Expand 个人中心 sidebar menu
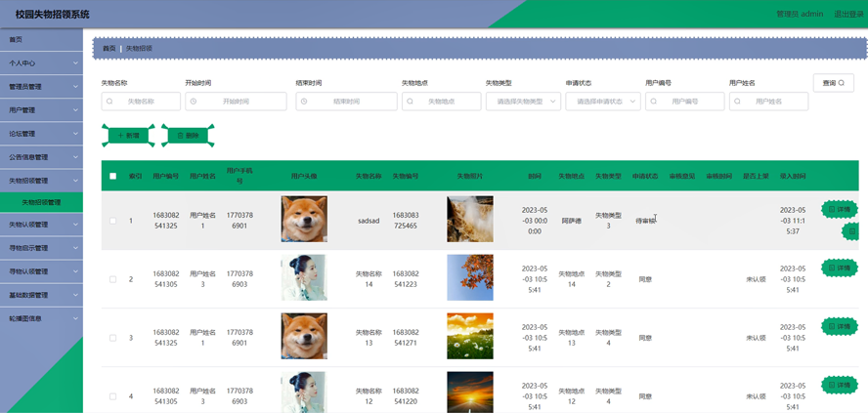This screenshot has height=413, width=868. click(x=41, y=63)
